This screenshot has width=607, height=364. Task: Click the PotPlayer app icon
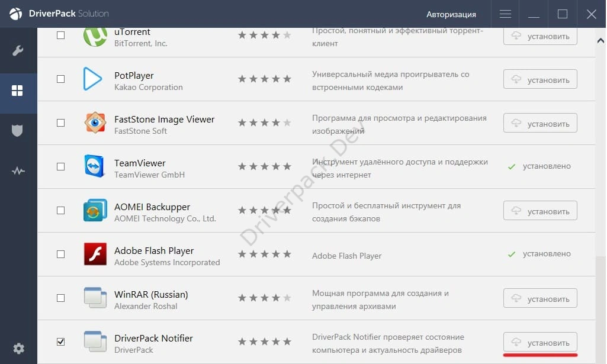[92, 79]
